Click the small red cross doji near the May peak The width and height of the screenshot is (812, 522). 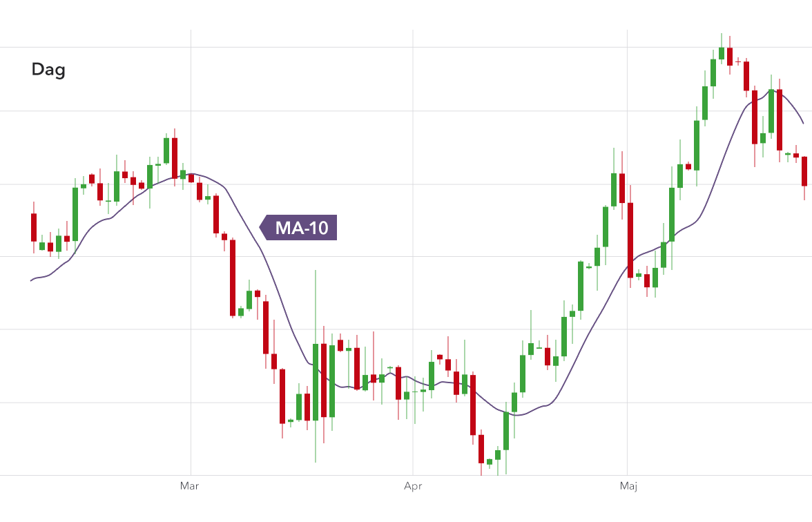pyautogui.click(x=738, y=61)
